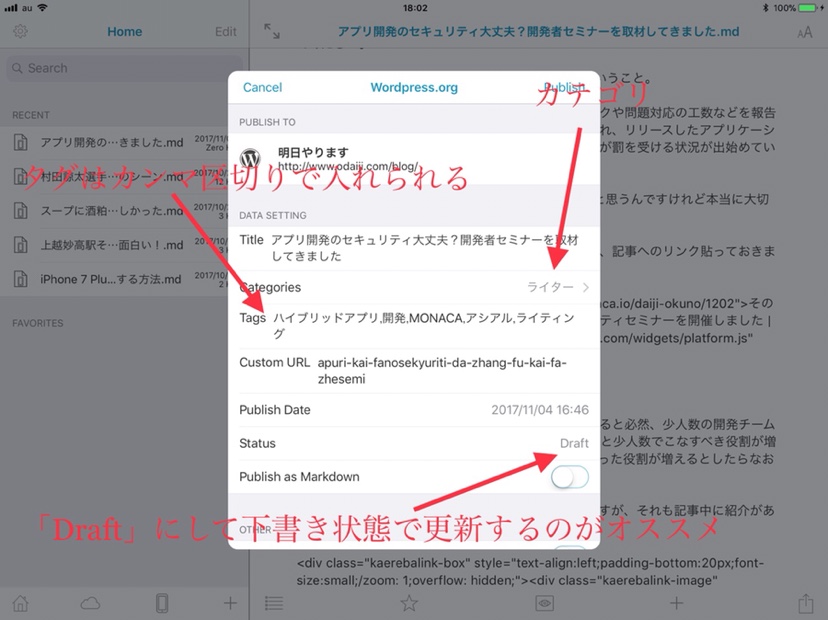Tap the file icon of スープに酒粕…しかった.md
Screen dimensions: 828x620
coord(21,211)
